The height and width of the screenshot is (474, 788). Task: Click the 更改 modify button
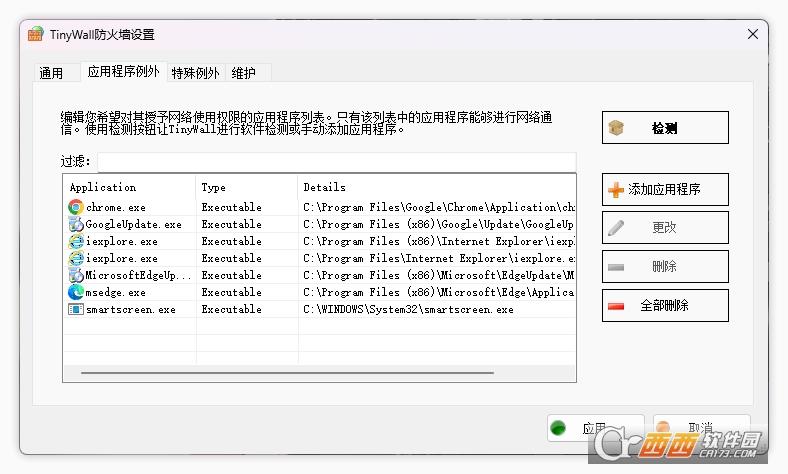665,228
